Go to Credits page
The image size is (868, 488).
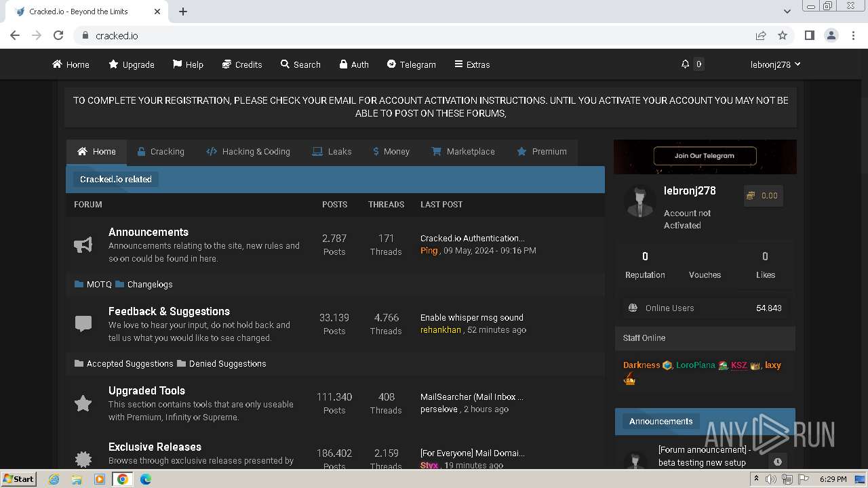click(x=242, y=64)
